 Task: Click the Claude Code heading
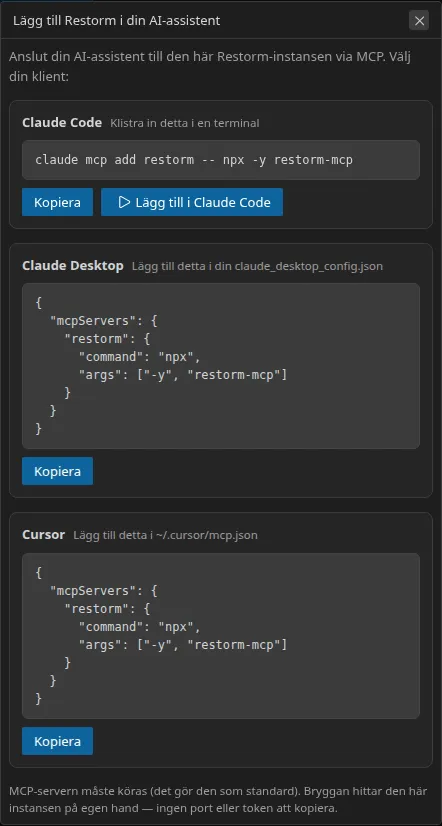[x=62, y=123]
